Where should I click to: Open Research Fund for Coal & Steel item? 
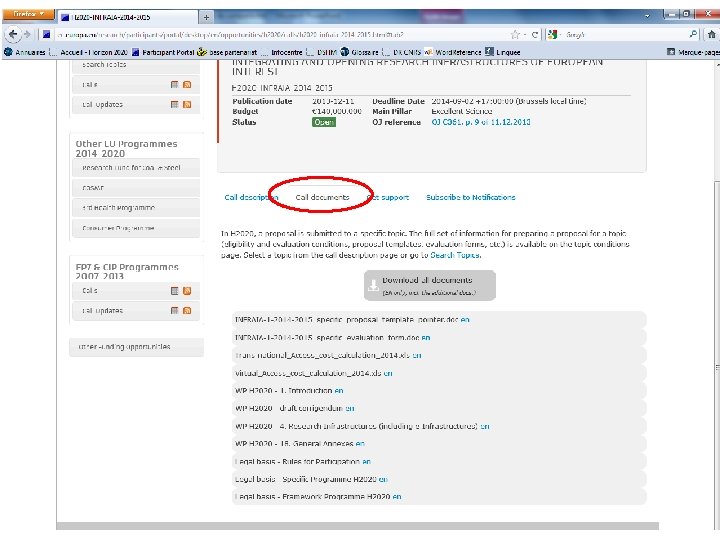(x=136, y=168)
